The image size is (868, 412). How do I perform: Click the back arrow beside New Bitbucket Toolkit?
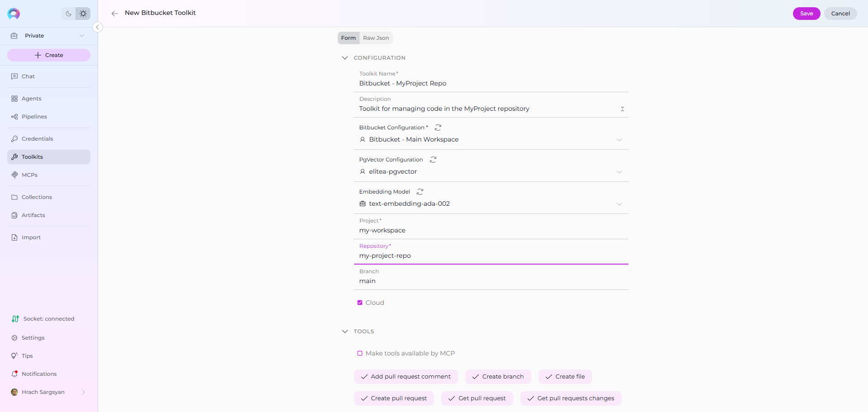(115, 14)
